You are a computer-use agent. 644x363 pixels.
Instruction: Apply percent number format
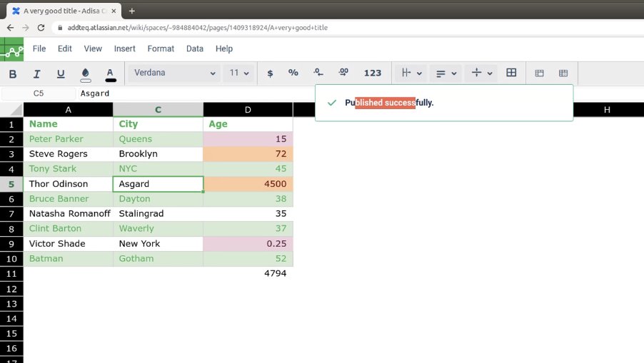[293, 73]
